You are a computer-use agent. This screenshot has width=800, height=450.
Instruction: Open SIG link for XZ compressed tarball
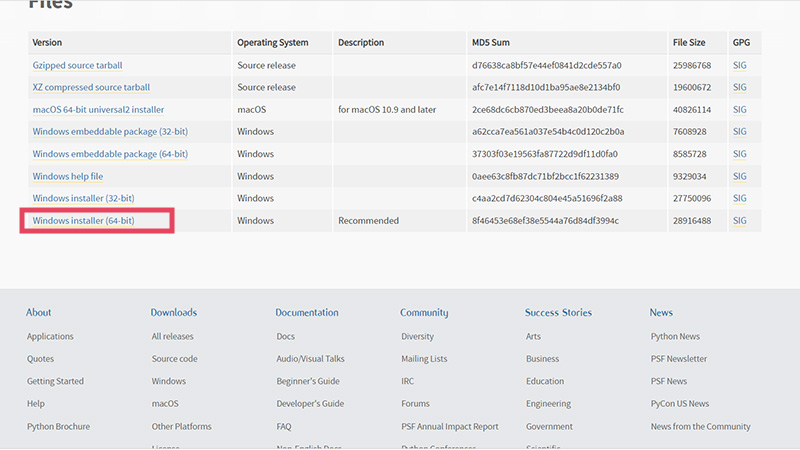[740, 87]
